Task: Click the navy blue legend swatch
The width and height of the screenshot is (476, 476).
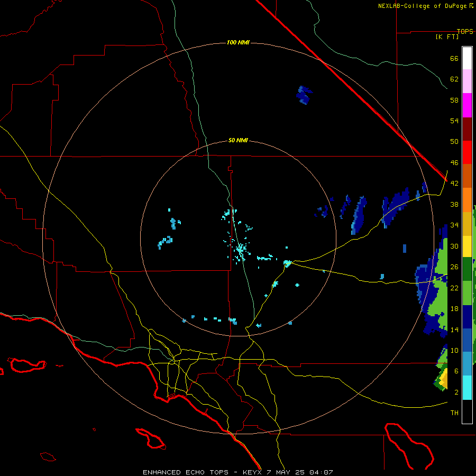Action: point(467,317)
